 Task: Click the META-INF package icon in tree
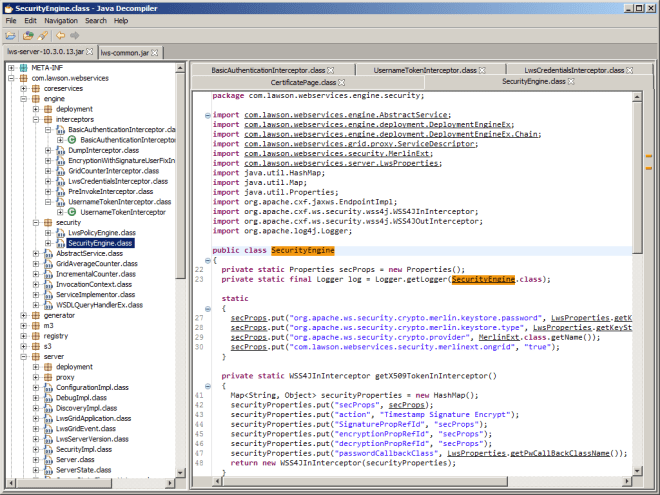point(22,68)
